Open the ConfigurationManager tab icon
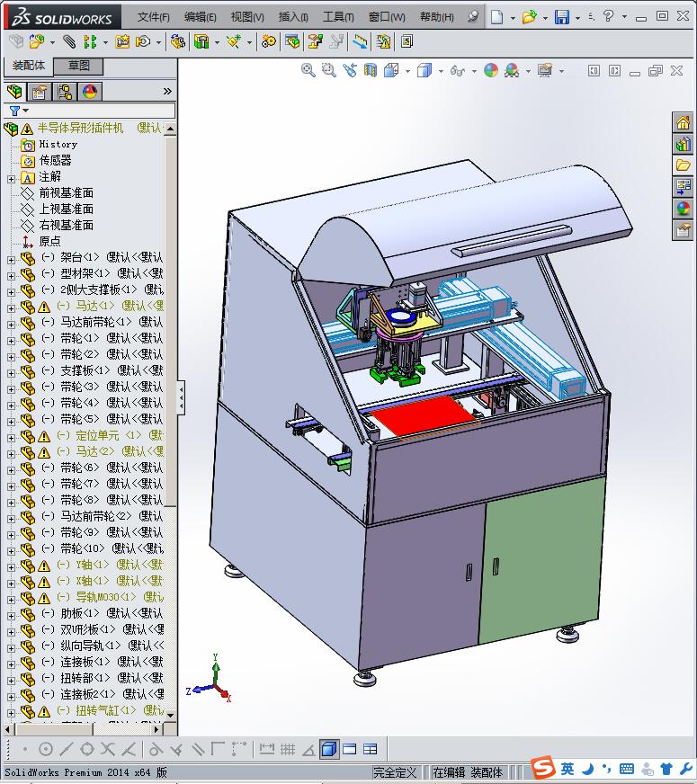The width and height of the screenshot is (697, 784). [65, 92]
